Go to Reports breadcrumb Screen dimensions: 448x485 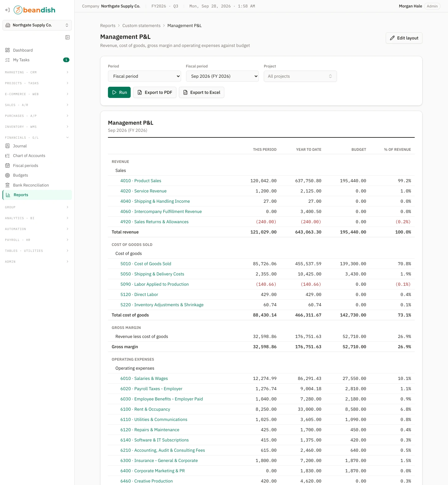coord(108,26)
